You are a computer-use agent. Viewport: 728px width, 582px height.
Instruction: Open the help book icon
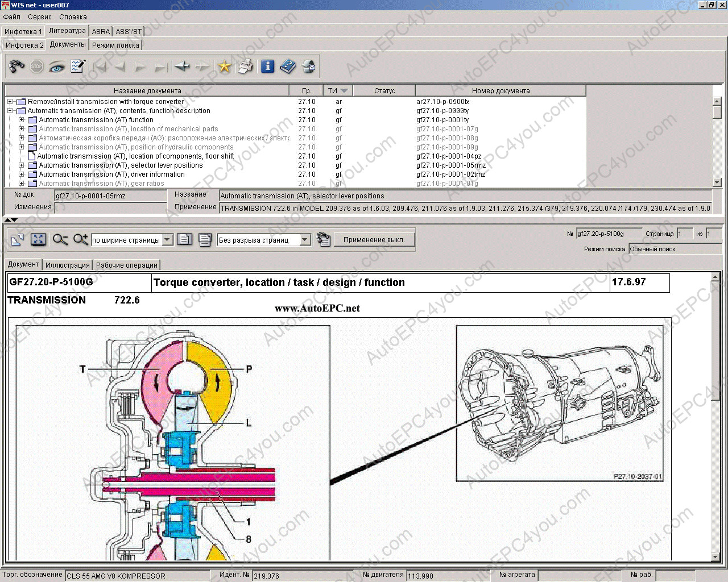pos(288,66)
